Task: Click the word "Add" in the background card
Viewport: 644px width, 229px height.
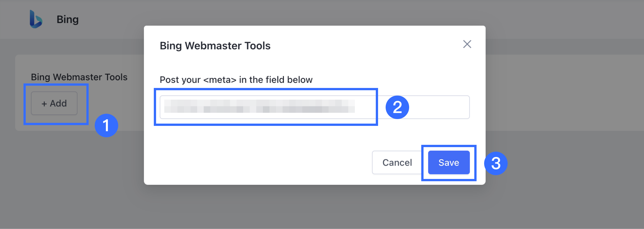Action: 58,103
